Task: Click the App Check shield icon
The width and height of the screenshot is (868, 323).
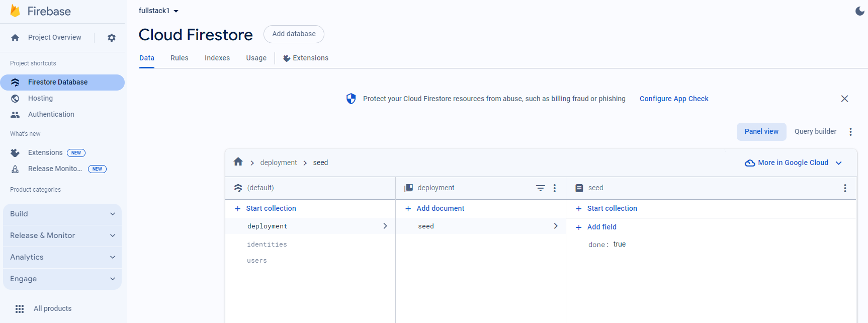Action: pyautogui.click(x=351, y=99)
